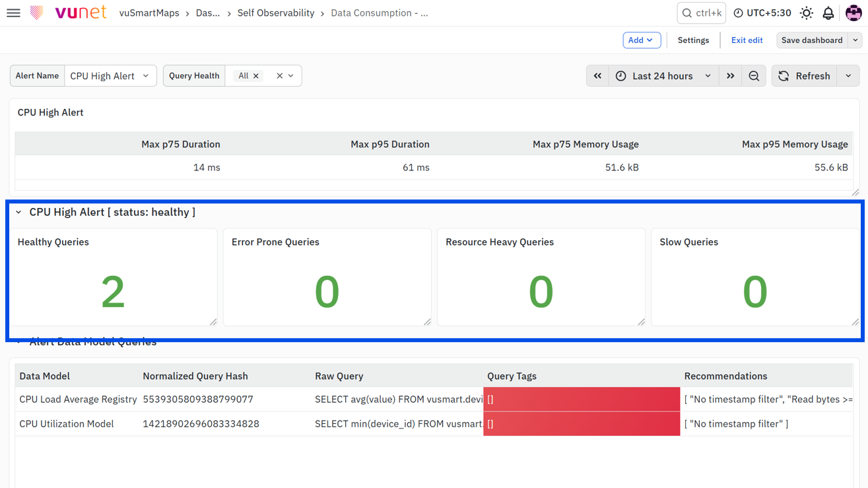Clear the Query Health filter values
Viewport: 868px width, 488px height.
tap(280, 76)
